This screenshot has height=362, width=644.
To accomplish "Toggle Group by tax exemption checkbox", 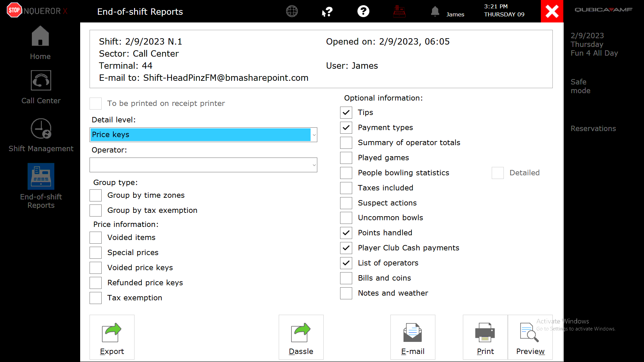I will [x=96, y=210].
